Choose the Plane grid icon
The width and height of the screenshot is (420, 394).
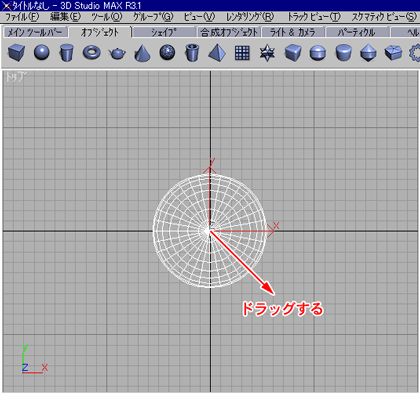coord(242,53)
